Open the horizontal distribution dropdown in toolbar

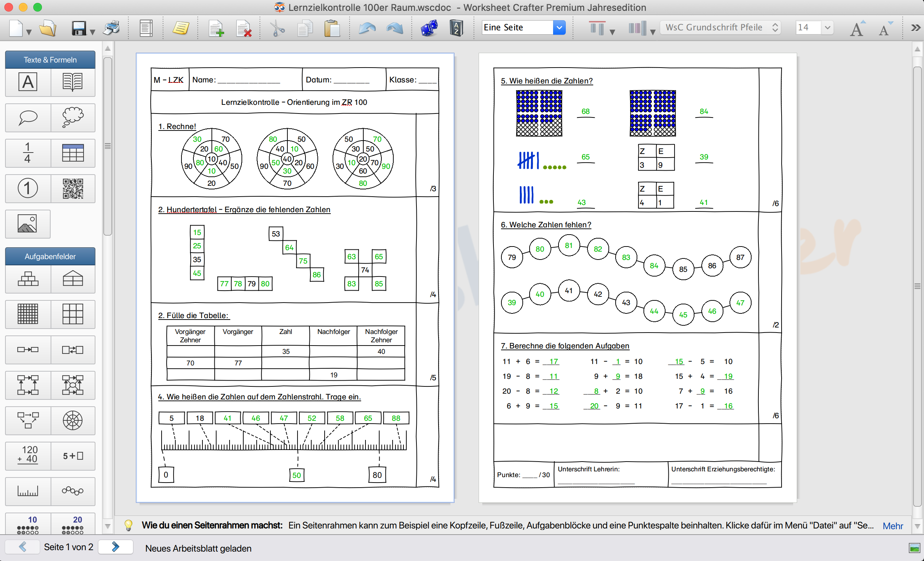click(x=653, y=32)
